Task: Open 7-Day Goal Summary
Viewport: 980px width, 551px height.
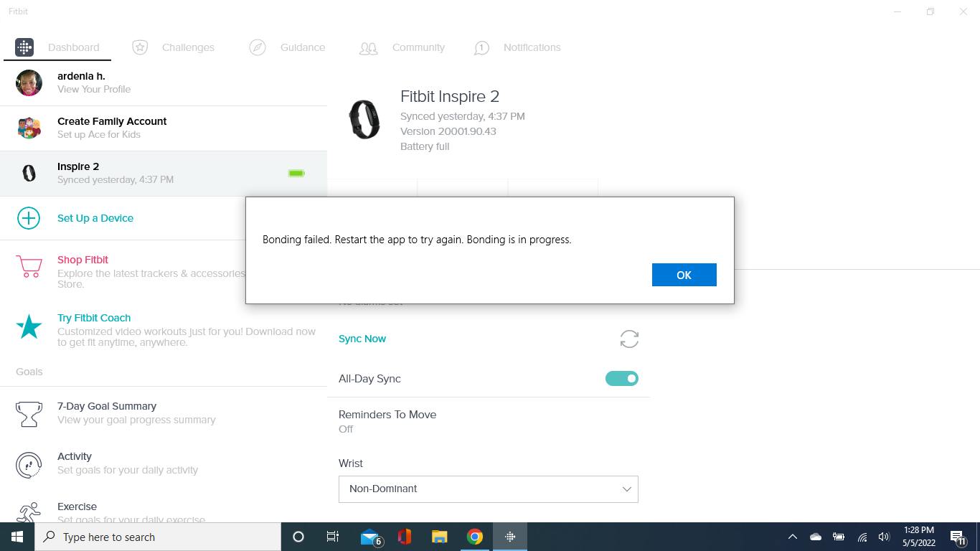Action: pos(107,406)
